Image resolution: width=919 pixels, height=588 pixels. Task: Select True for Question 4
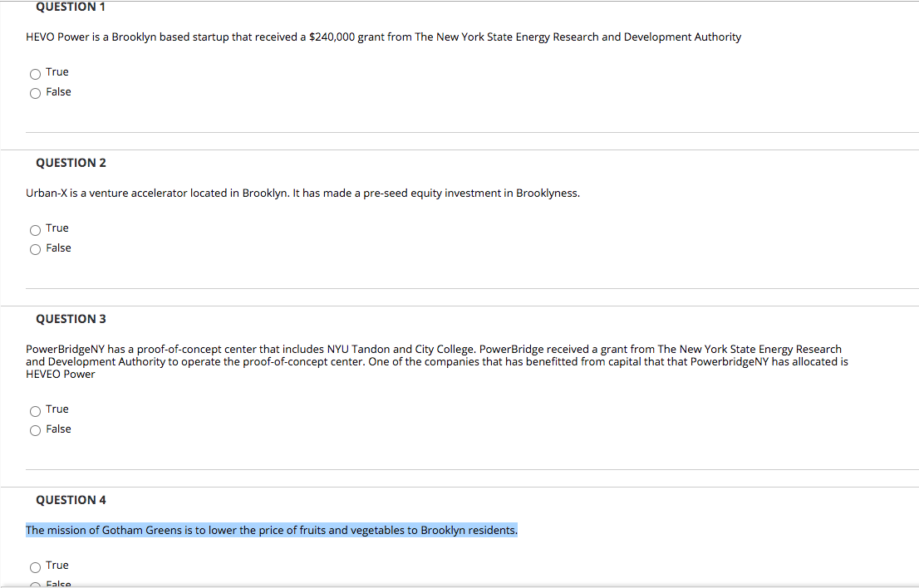tap(35, 566)
